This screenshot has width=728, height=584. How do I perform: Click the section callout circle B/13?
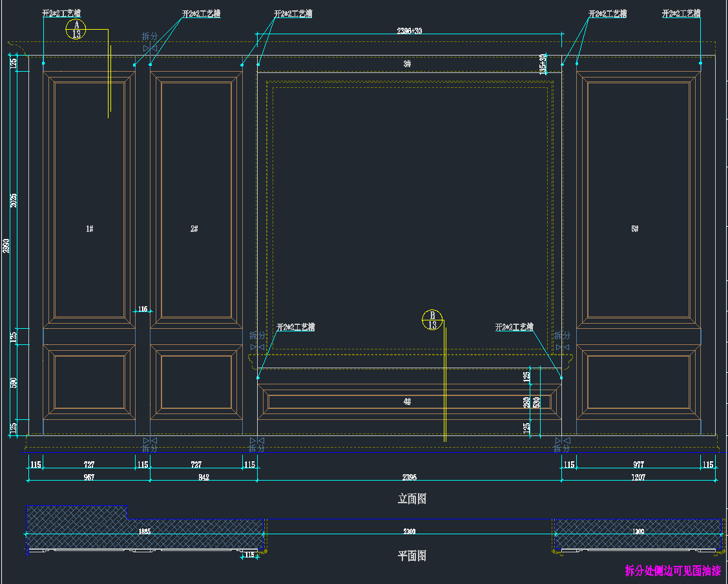point(432,320)
